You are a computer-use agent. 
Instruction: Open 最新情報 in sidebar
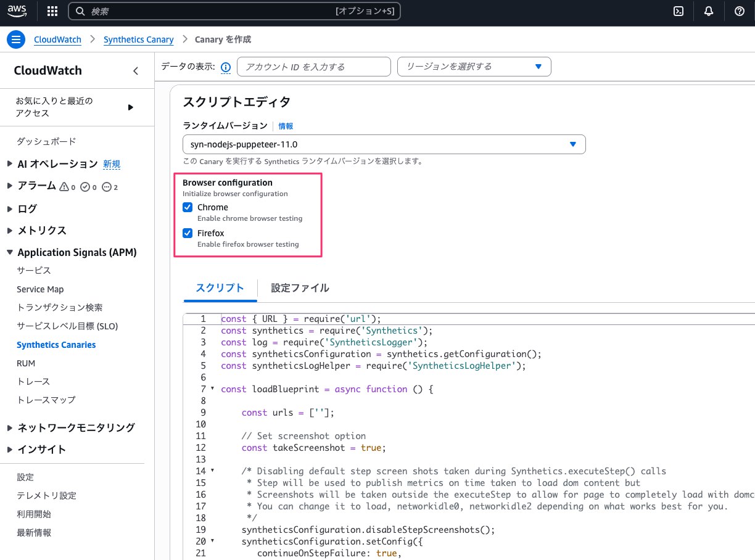34,533
